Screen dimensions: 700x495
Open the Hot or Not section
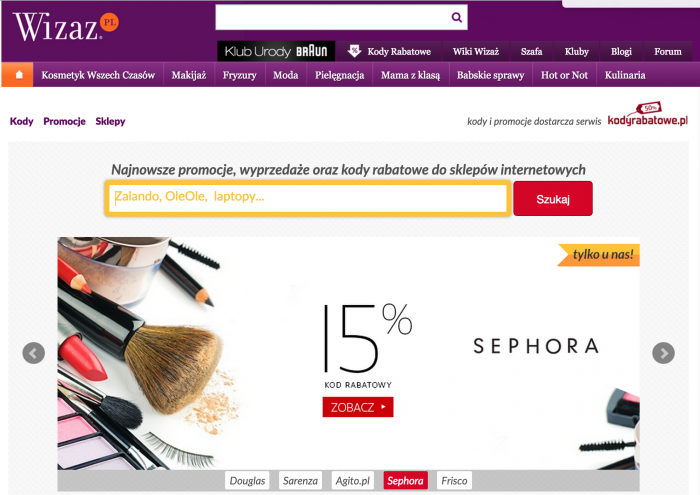tap(564, 75)
